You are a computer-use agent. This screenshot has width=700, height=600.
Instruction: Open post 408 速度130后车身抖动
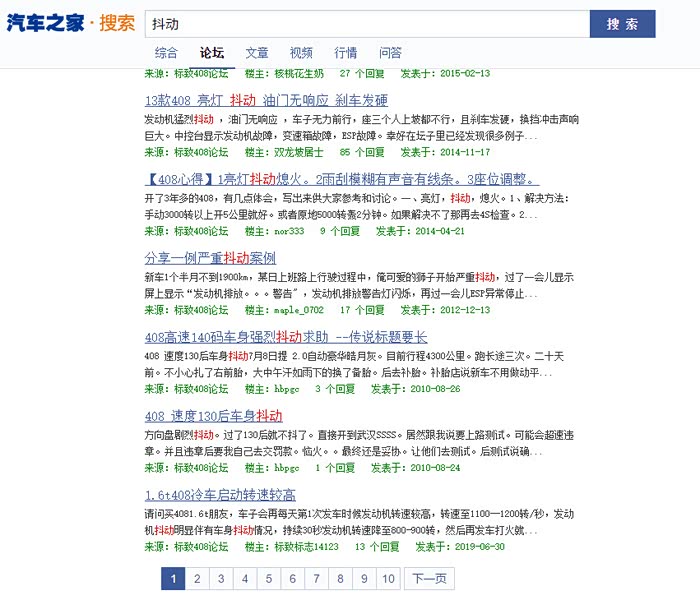tap(213, 416)
